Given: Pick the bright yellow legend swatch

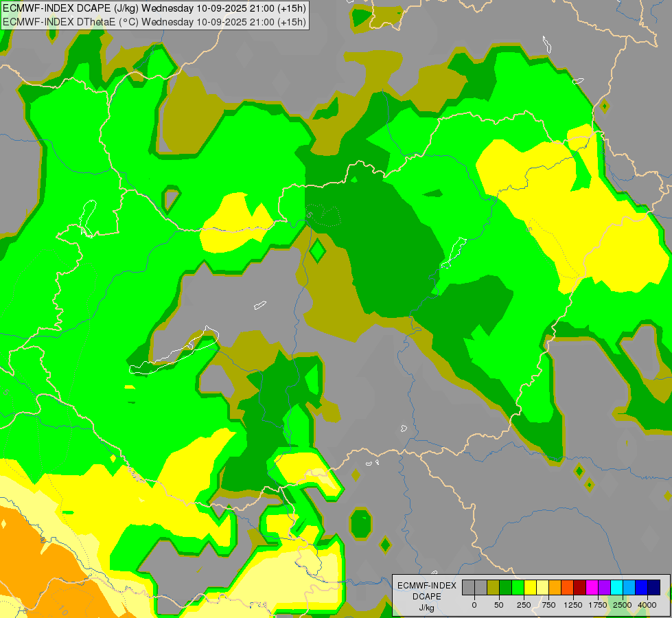Looking at the screenshot, I should tap(531, 587).
